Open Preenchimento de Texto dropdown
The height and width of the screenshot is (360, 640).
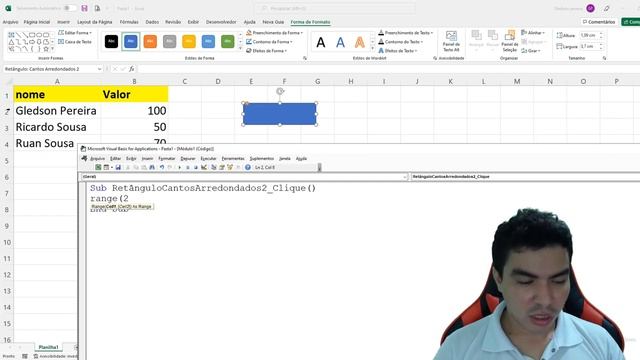click(405, 33)
